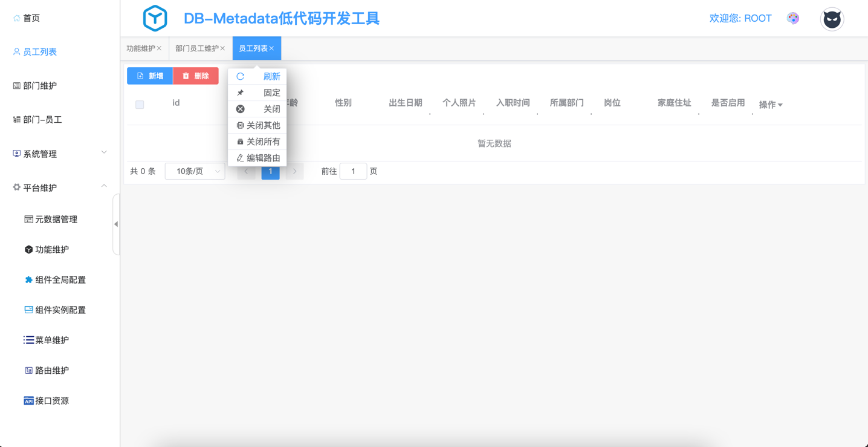Close the 部门员工维护 tab with its X
Image resolution: width=868 pixels, height=447 pixels.
[x=222, y=48]
